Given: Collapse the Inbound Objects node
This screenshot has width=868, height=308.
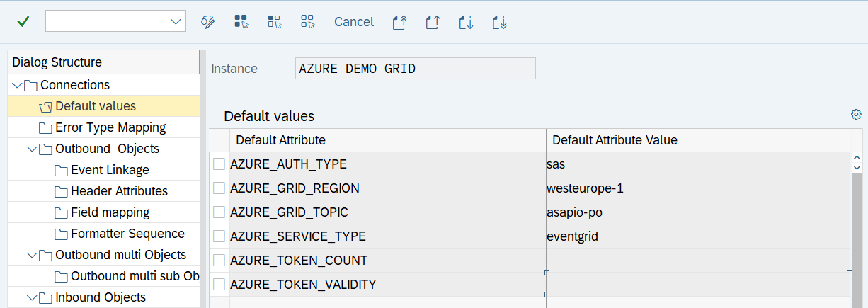Looking at the screenshot, I should [32, 298].
